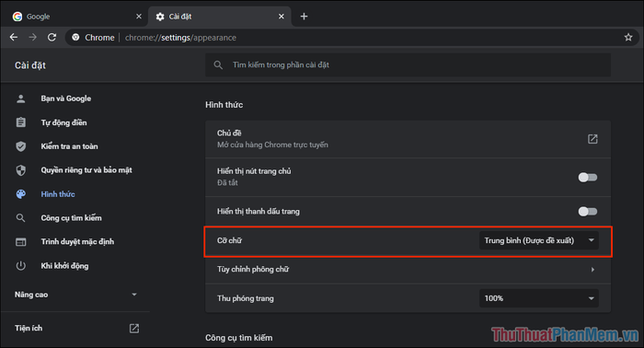The image size is (644, 348).
Task: Select Tự động điền in sidebar
Action: 63,122
